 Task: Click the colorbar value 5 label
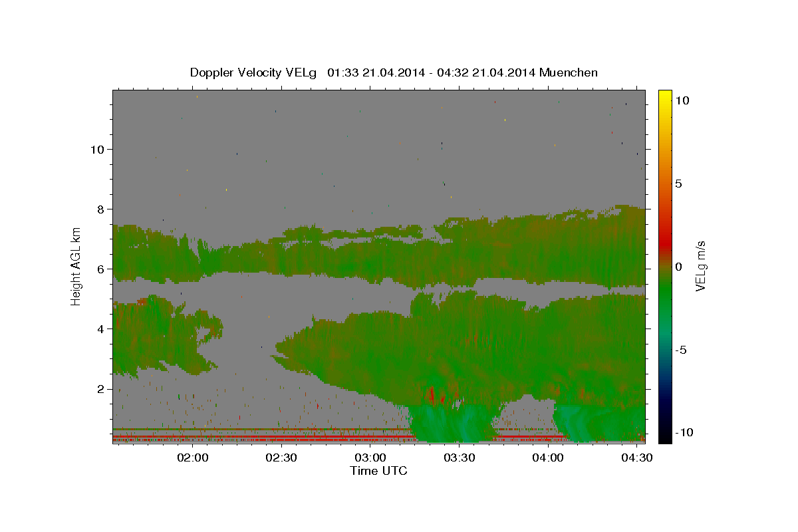tap(678, 183)
